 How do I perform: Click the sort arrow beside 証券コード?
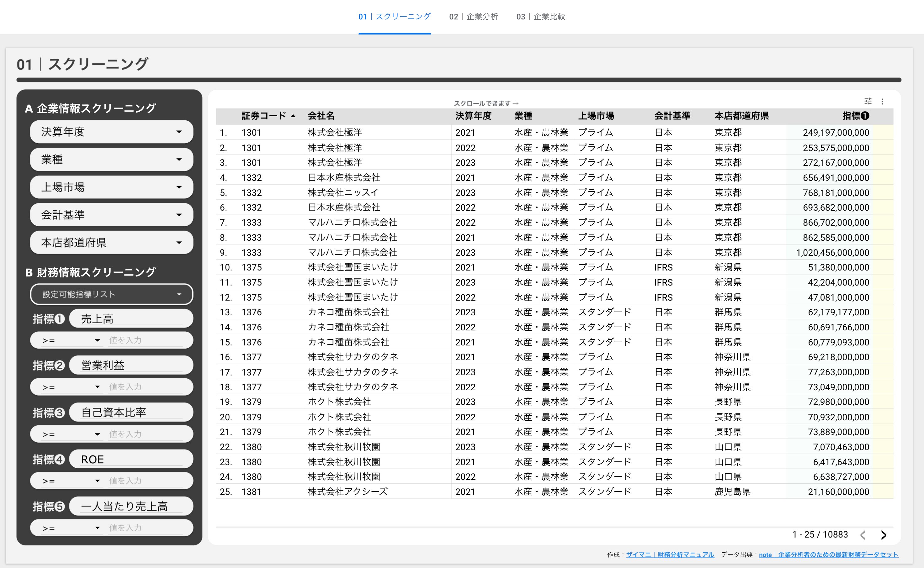click(x=294, y=116)
